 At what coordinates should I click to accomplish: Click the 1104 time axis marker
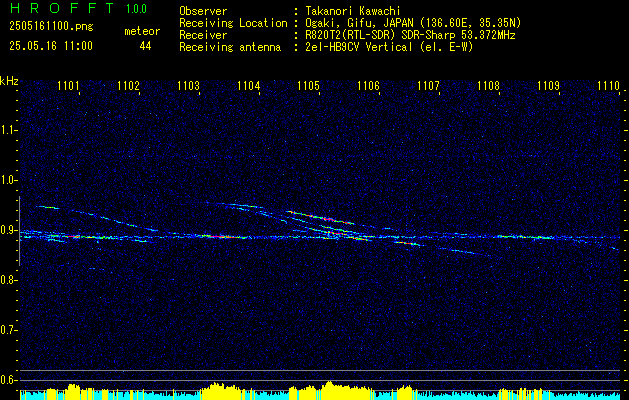tap(248, 85)
